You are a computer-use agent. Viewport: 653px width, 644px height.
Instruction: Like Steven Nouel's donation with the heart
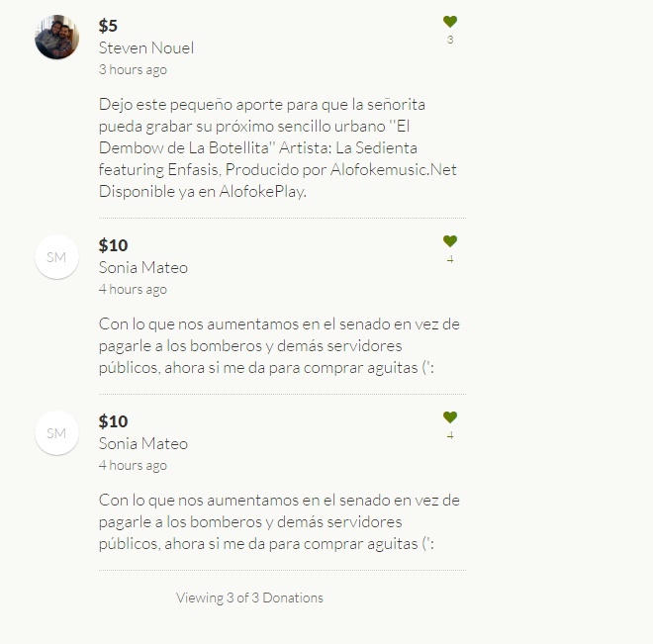(x=450, y=22)
